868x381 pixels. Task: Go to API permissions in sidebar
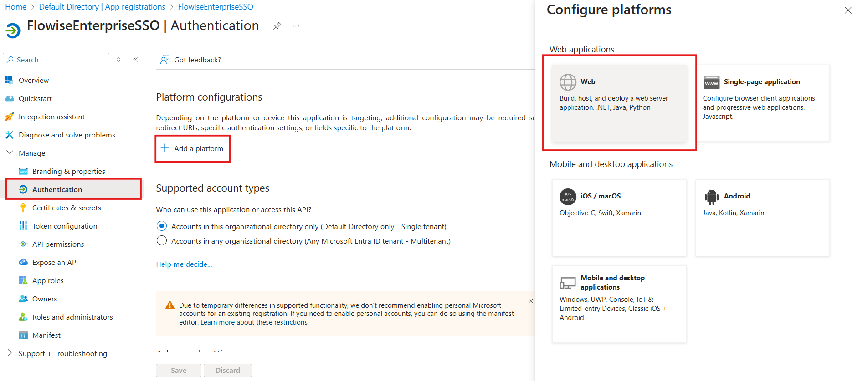pyautogui.click(x=58, y=244)
